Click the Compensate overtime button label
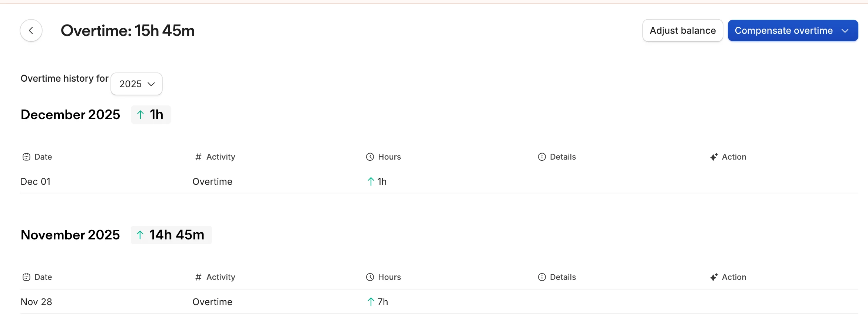The height and width of the screenshot is (317, 868). click(783, 31)
